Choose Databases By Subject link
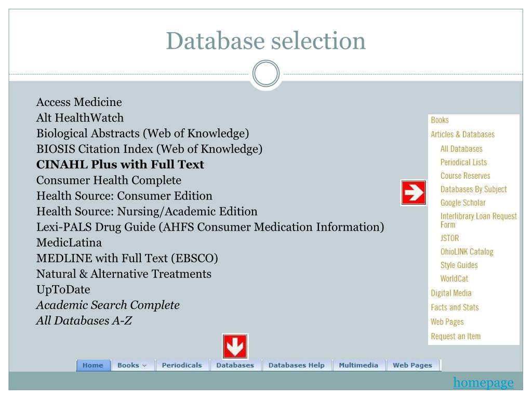 474,189
